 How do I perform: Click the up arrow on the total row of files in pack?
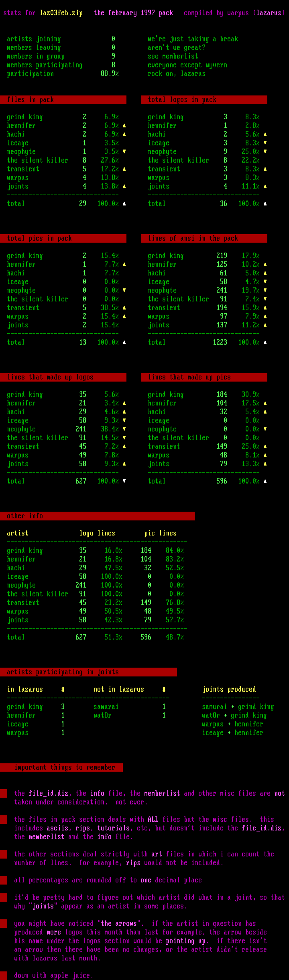(x=124, y=204)
